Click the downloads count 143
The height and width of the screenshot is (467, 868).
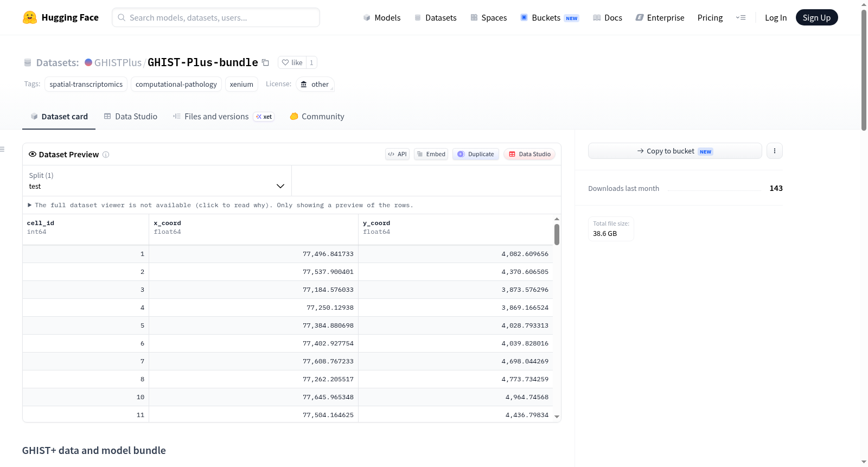pos(776,188)
